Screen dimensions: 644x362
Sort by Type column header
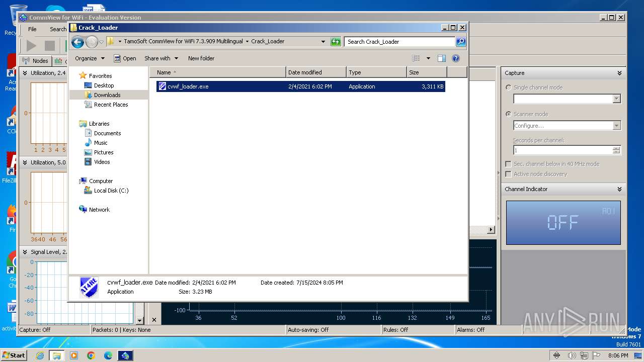pos(376,72)
